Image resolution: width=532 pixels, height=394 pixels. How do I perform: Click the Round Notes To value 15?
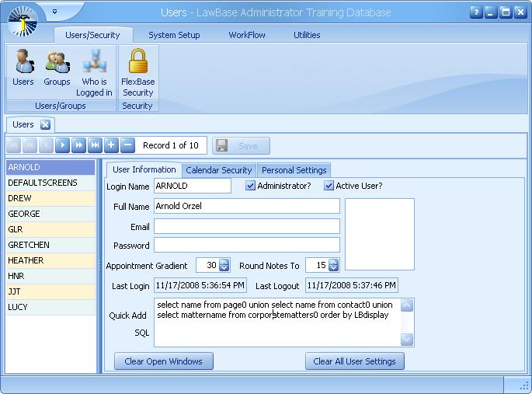(321, 265)
